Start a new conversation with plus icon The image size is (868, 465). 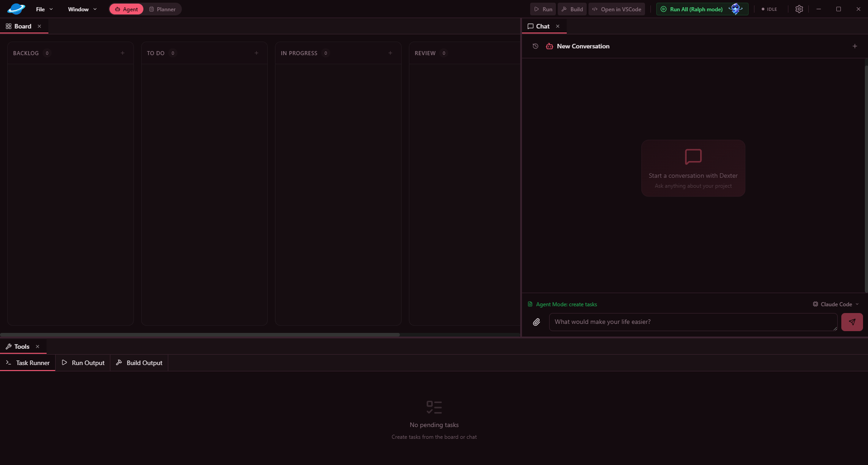[x=855, y=46]
